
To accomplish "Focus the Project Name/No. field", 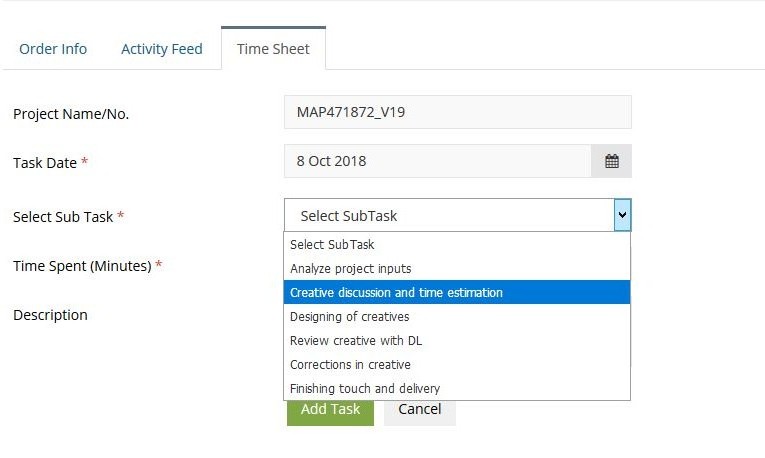I will (x=458, y=112).
